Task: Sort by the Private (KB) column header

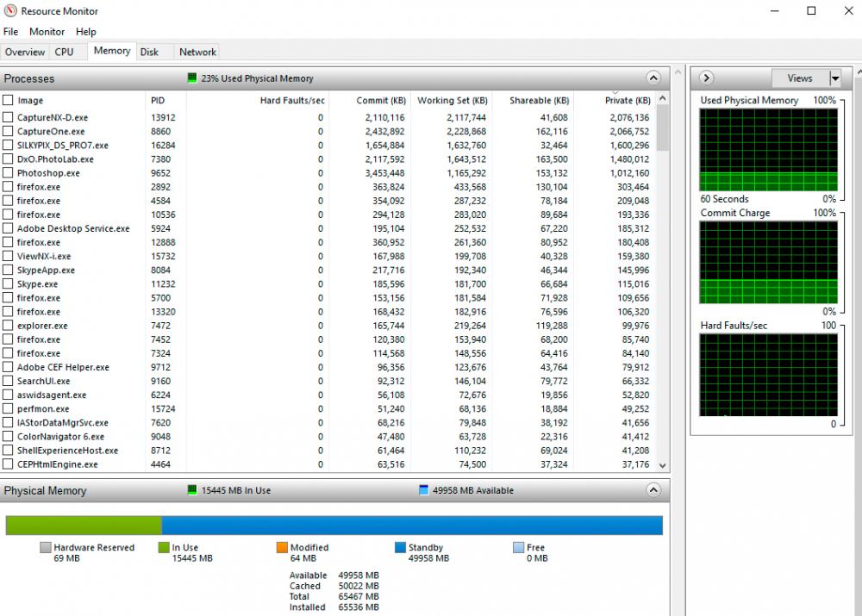Action: [x=628, y=101]
